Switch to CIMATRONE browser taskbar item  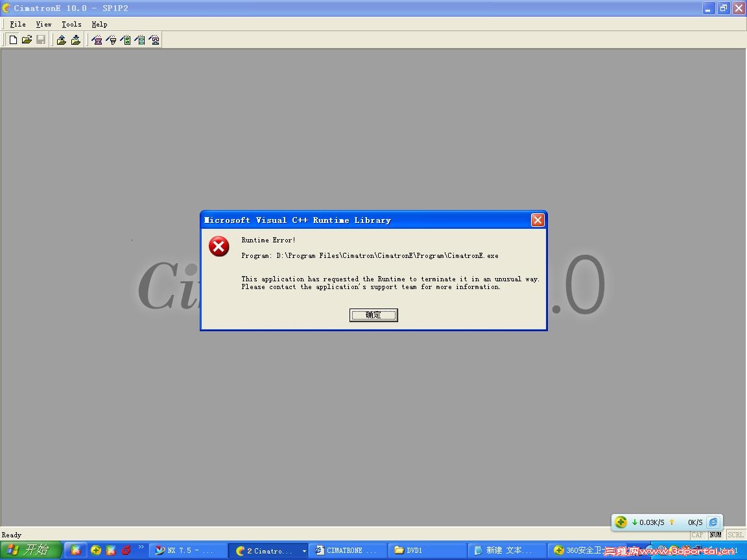pos(348,550)
